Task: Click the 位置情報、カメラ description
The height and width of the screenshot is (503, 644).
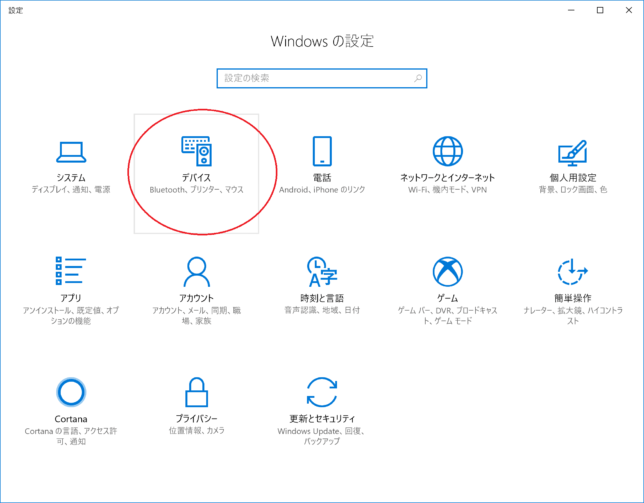Action: click(x=197, y=430)
